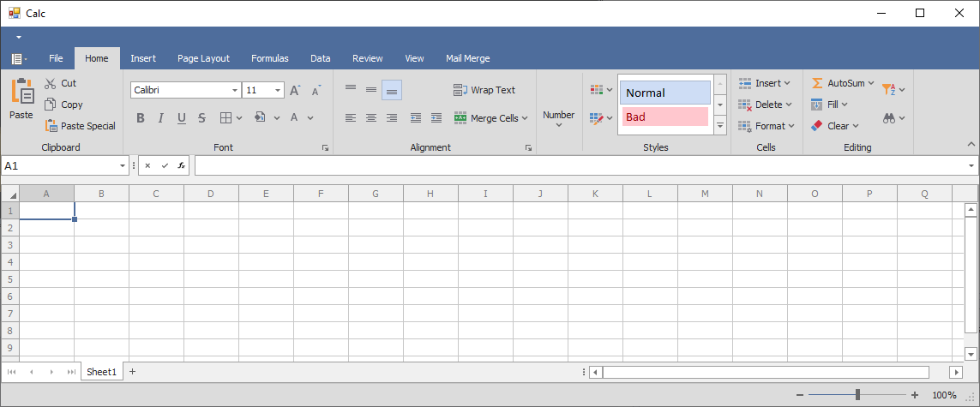Screen dimensions: 980x407
Task: Increase the cell indent
Action: 436,118
